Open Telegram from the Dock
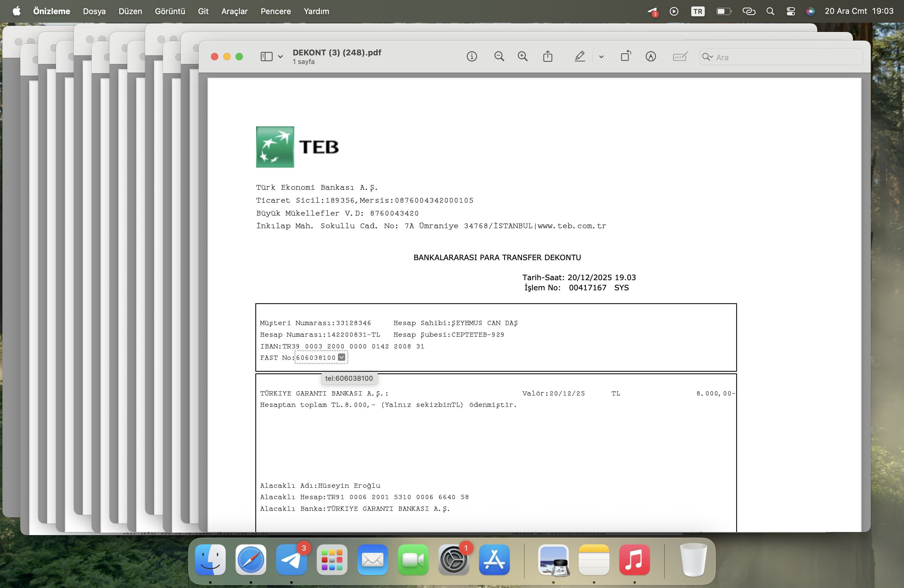Viewport: 904px width, 588px height. [x=291, y=559]
